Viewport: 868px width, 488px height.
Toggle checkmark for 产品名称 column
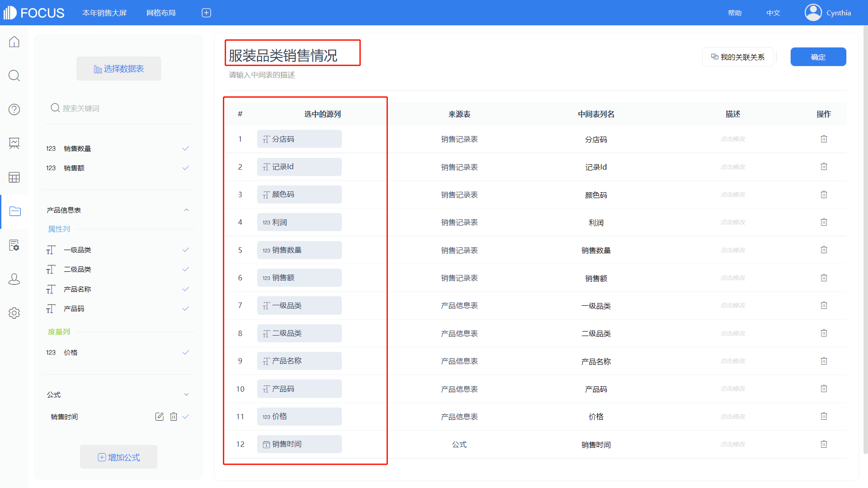pos(185,289)
